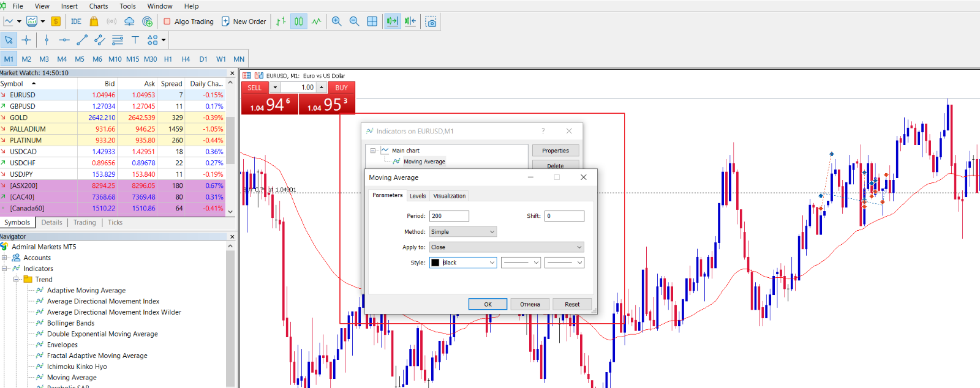Open the Charts menu

point(99,6)
